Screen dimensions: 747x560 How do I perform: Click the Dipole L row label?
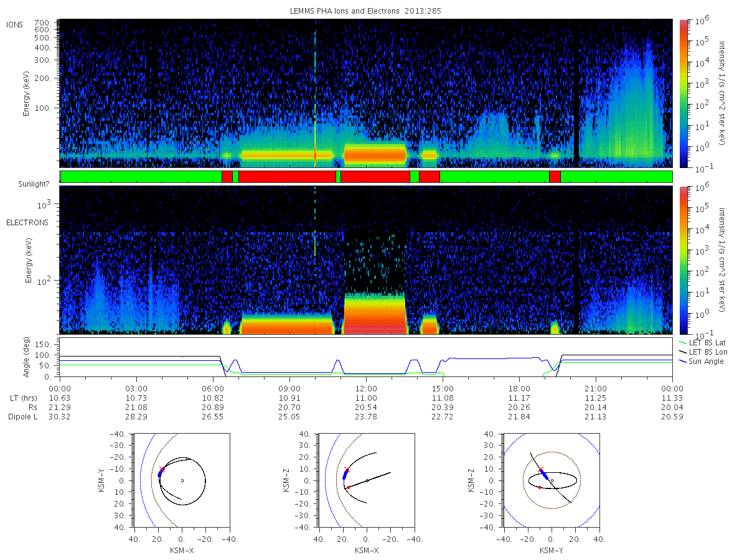[22, 417]
